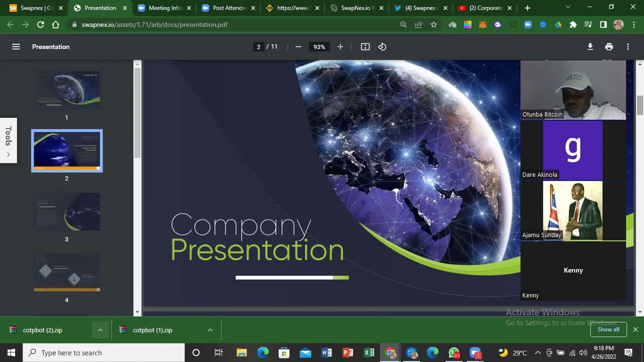Zoom in the PDF with plus

[340, 47]
